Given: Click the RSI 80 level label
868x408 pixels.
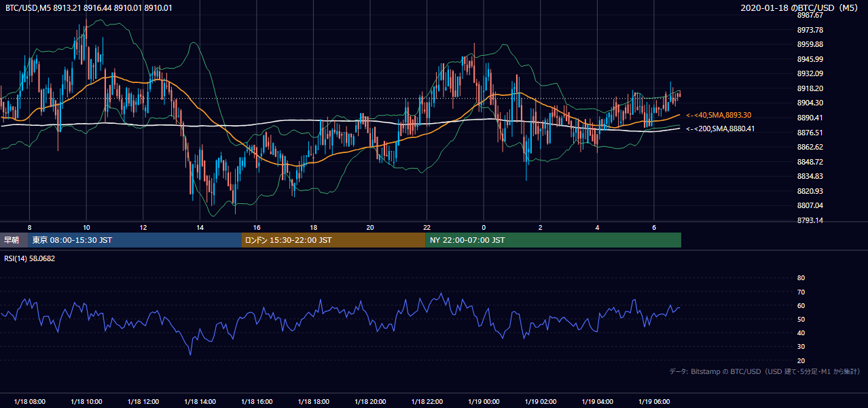Looking at the screenshot, I should pos(801,278).
